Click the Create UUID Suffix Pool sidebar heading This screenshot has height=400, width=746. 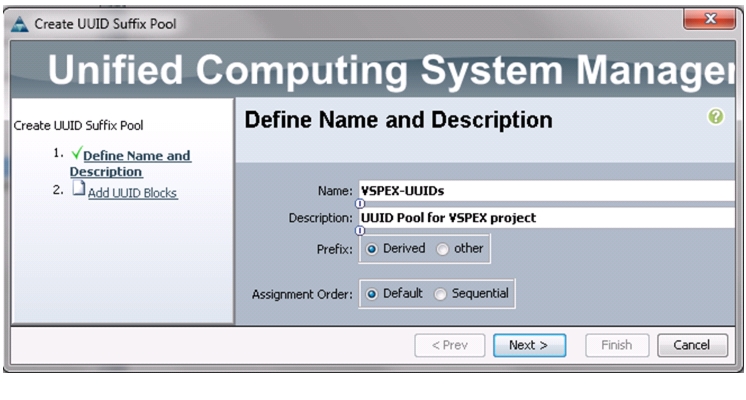click(78, 126)
